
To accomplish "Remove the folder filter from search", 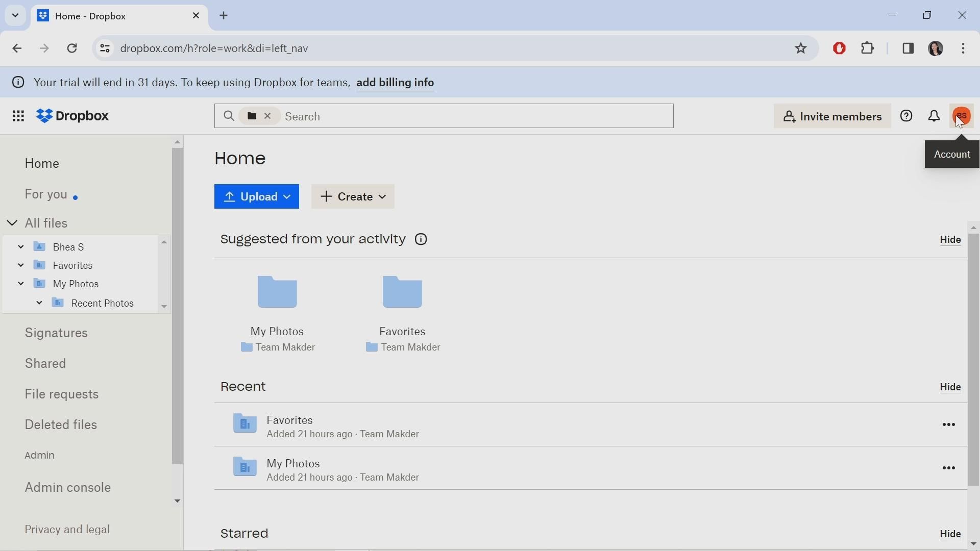I will coord(268,117).
